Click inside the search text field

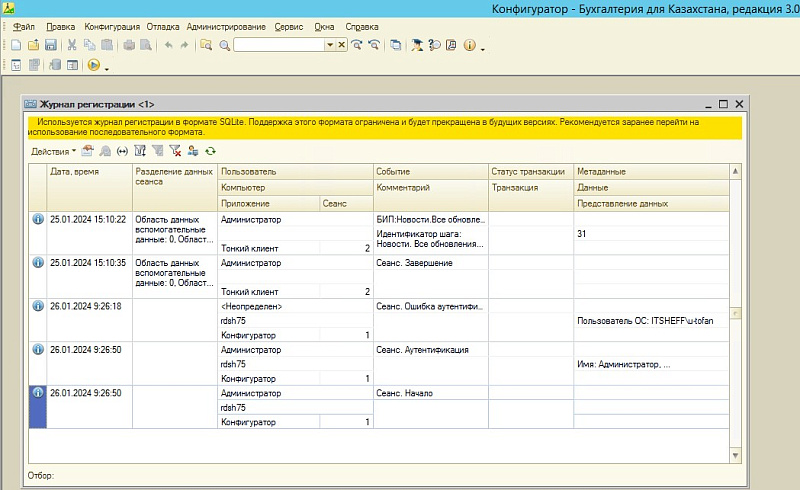click(278, 45)
